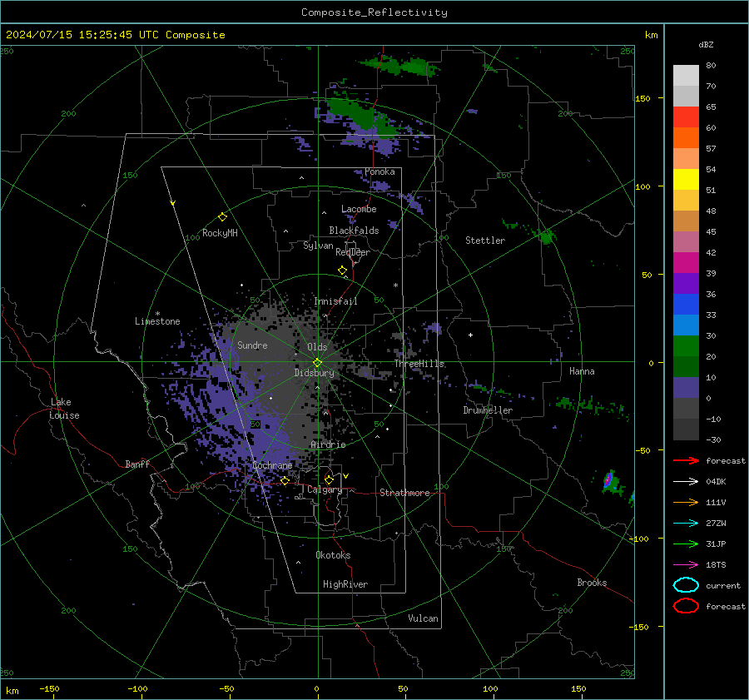Screen dimensions: 749x700
Task: Click the red forecast ellipse icon
Action: (x=686, y=606)
